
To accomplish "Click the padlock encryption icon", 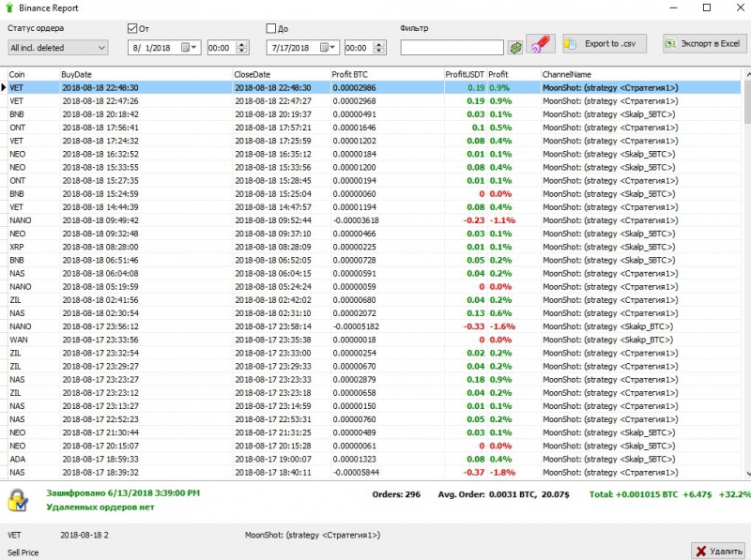I will 18,500.
